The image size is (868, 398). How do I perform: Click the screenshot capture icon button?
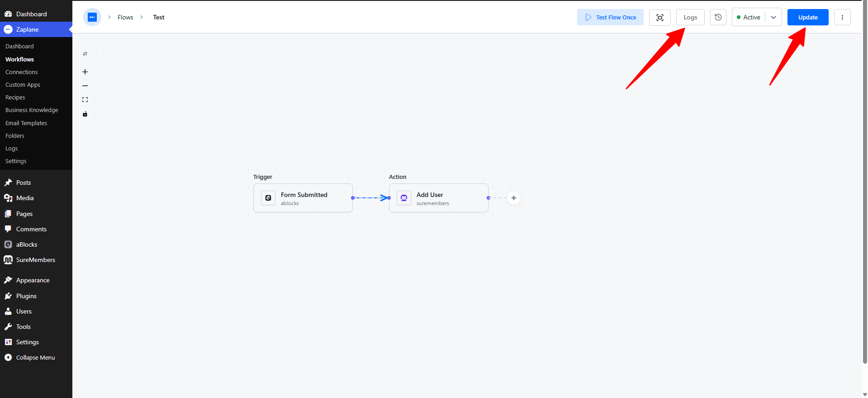click(660, 17)
